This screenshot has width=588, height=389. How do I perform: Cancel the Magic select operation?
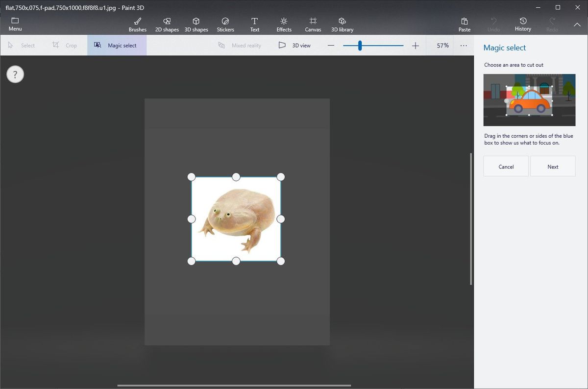[x=506, y=166]
